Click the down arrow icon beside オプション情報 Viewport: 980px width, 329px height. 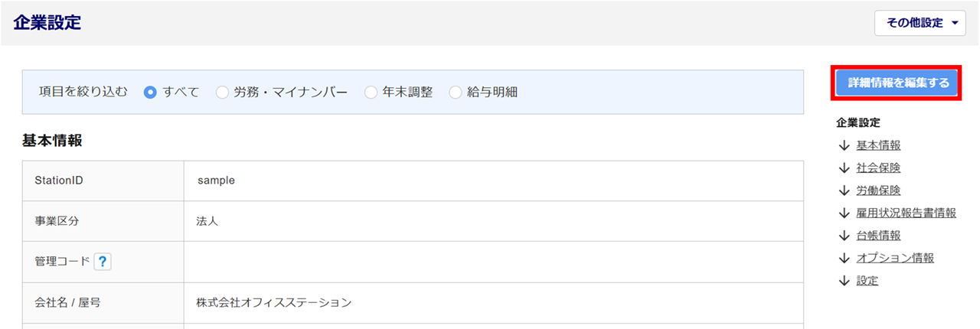pyautogui.click(x=844, y=258)
